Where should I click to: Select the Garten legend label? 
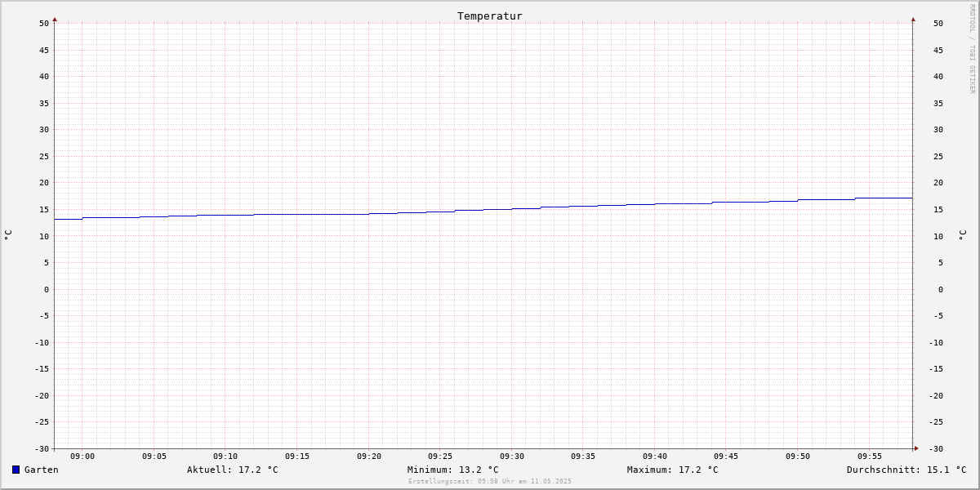point(42,470)
